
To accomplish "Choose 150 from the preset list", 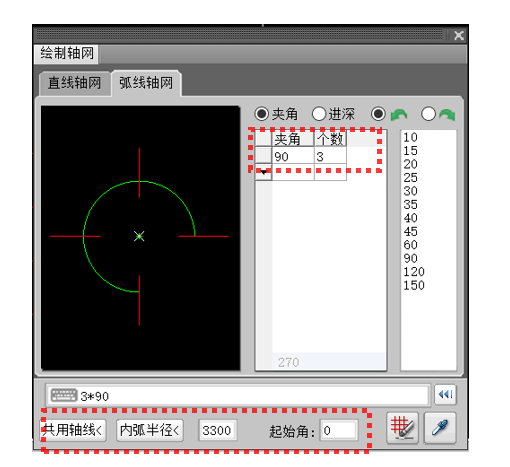I will coord(414,285).
